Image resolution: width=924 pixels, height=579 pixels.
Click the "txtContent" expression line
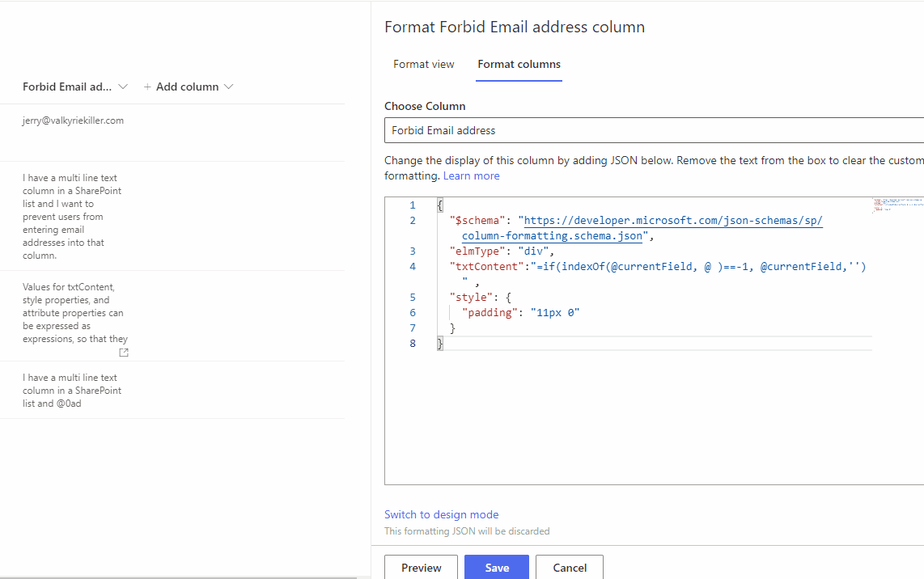pyautogui.click(x=607, y=266)
